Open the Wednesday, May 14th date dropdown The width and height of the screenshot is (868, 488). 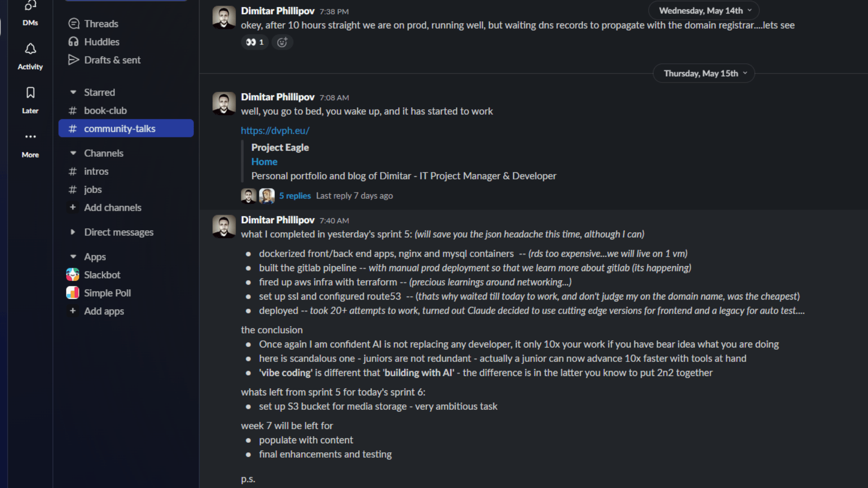703,10
